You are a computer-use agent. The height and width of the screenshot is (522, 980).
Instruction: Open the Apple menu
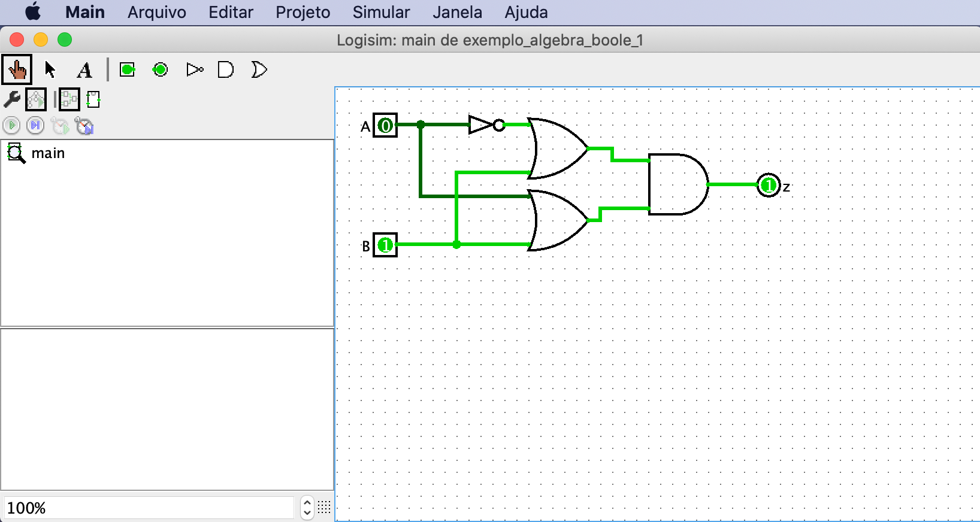coord(33,12)
